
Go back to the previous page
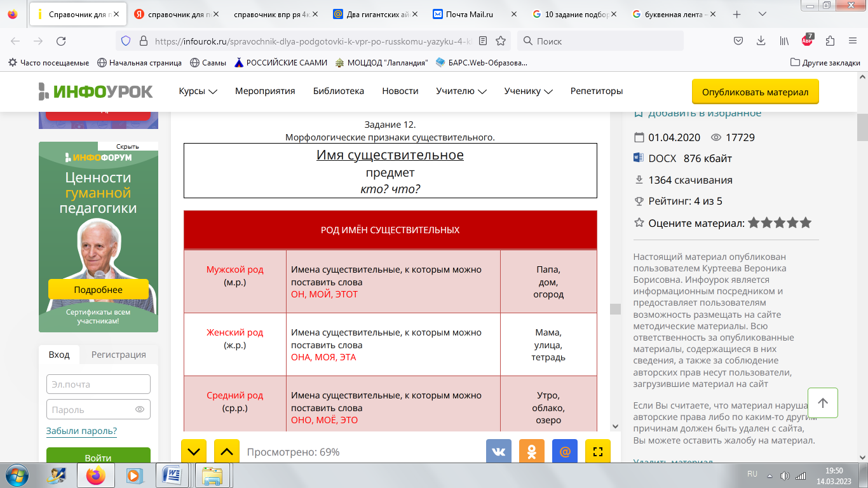15,41
